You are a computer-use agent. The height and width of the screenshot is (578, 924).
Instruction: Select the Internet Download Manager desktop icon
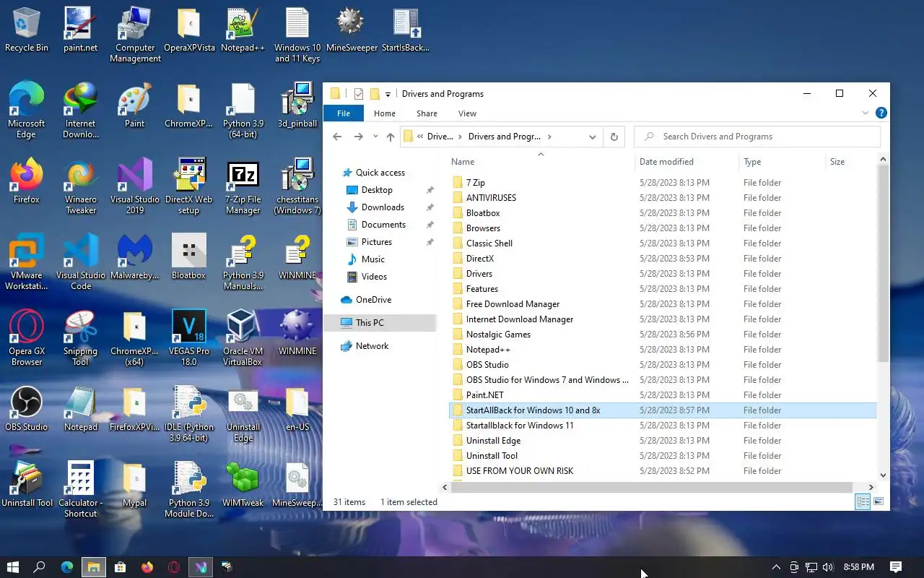pos(81,111)
